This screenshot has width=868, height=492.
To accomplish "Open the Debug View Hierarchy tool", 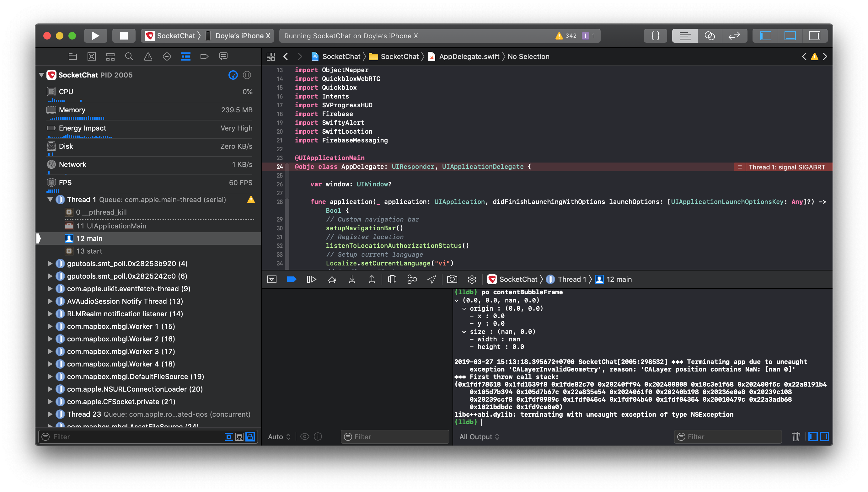I will (x=392, y=280).
